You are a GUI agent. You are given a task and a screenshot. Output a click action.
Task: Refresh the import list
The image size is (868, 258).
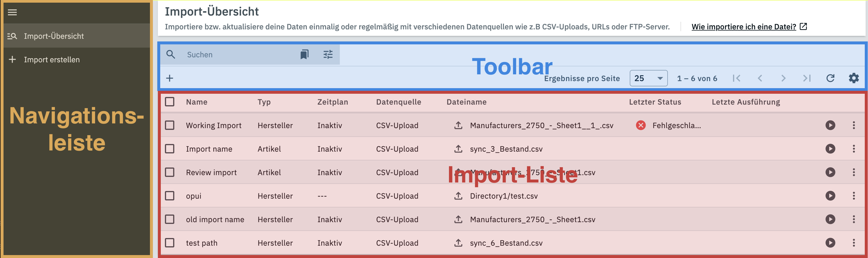[830, 78]
